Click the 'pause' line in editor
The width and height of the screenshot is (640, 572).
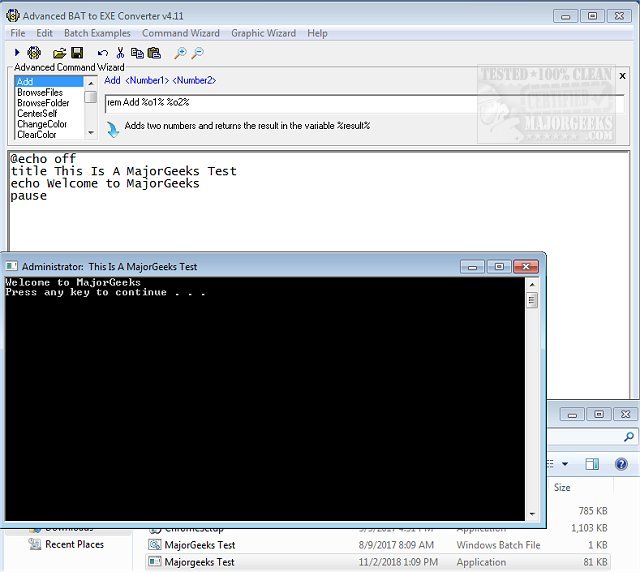pyautogui.click(x=29, y=196)
